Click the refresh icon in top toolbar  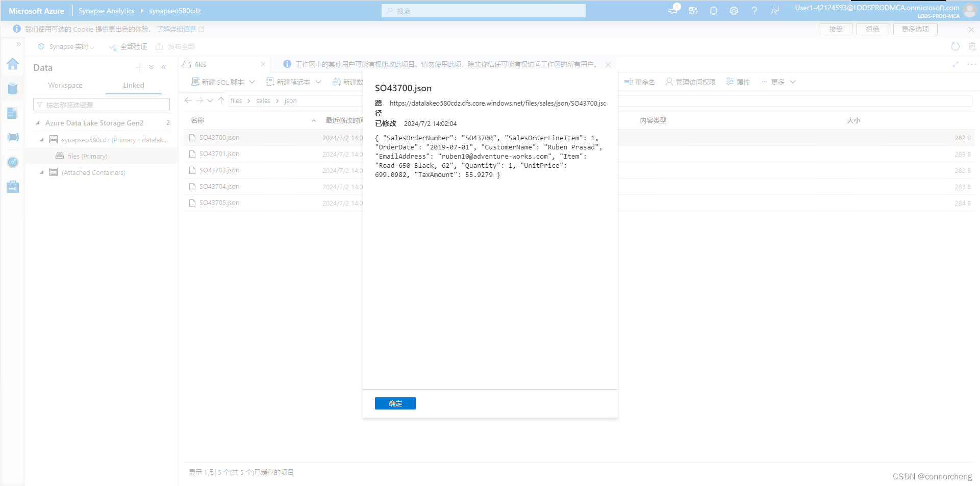[956, 46]
